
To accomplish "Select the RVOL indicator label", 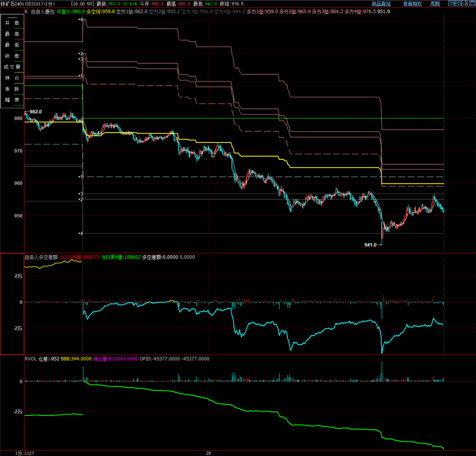I will pos(30,359).
